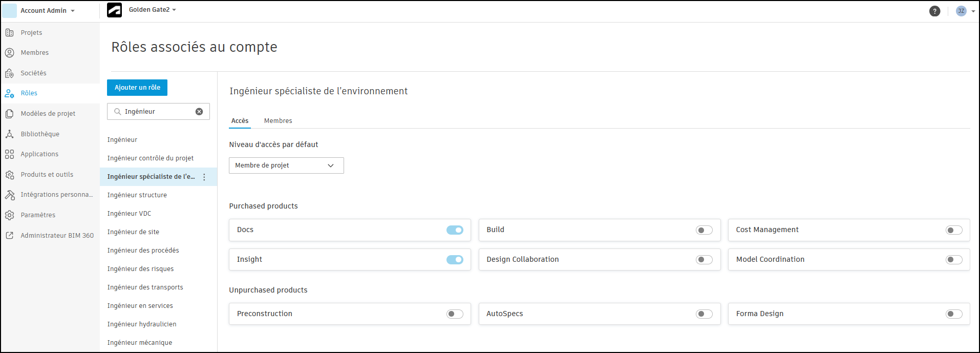Clear the role search with X icon
This screenshot has height=353, width=980.
pos(199,112)
